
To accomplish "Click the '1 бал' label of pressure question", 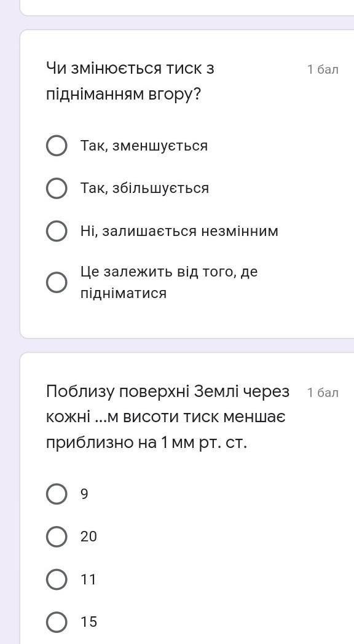I will (x=323, y=69).
